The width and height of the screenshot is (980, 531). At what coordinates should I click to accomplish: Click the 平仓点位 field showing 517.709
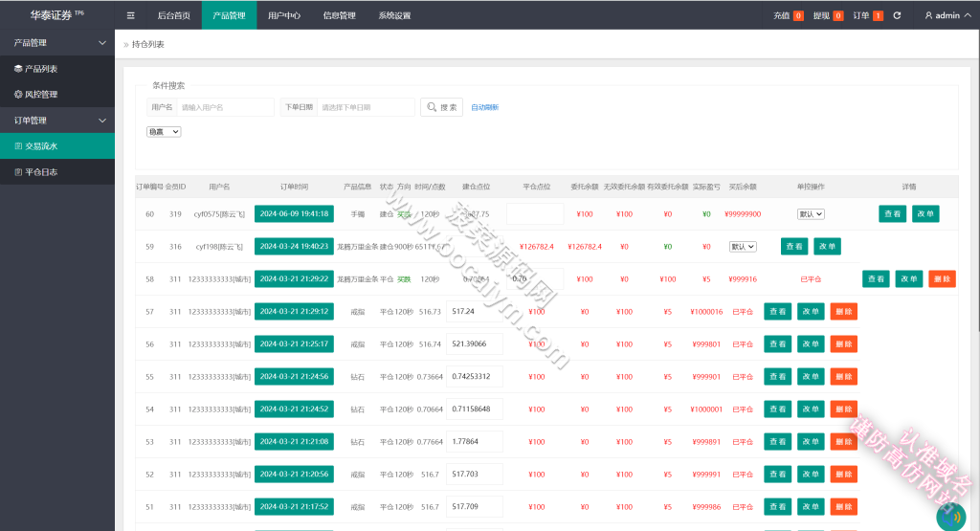point(475,507)
